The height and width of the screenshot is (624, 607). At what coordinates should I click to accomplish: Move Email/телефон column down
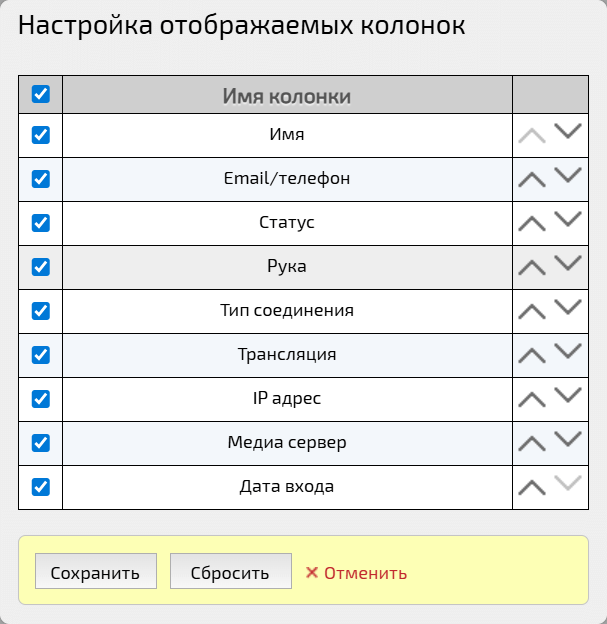(x=568, y=175)
